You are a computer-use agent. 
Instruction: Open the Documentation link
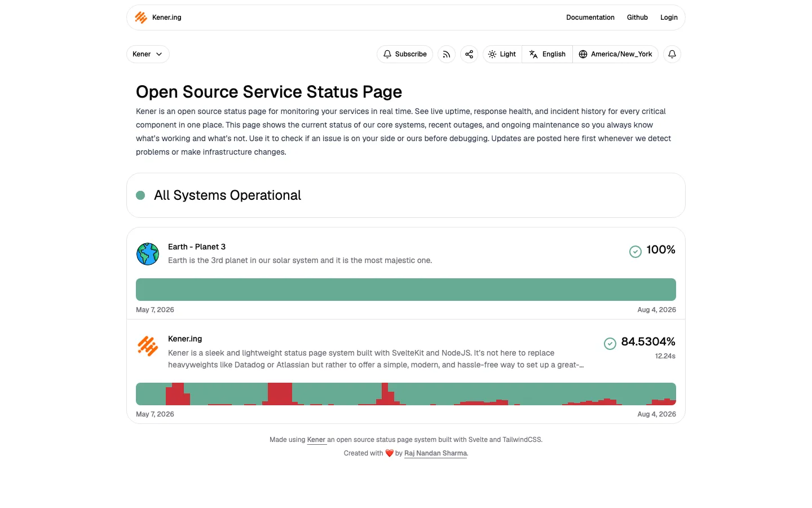(x=590, y=17)
